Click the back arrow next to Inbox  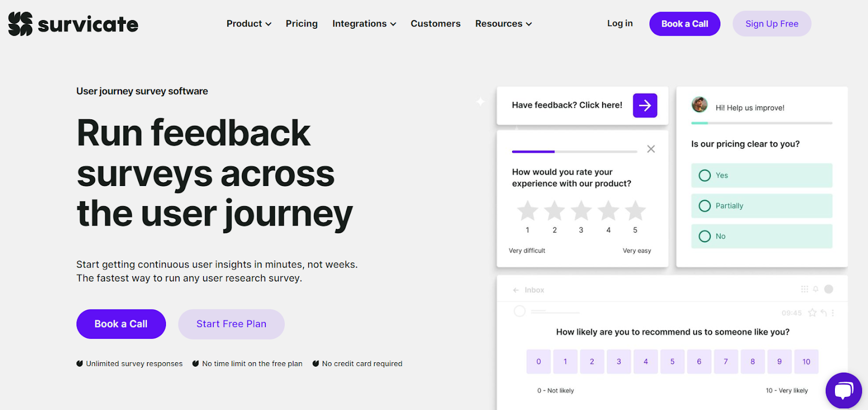(516, 290)
